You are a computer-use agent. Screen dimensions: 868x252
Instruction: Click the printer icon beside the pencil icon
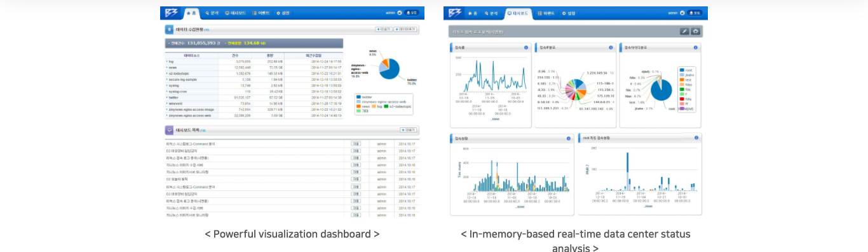click(x=695, y=31)
